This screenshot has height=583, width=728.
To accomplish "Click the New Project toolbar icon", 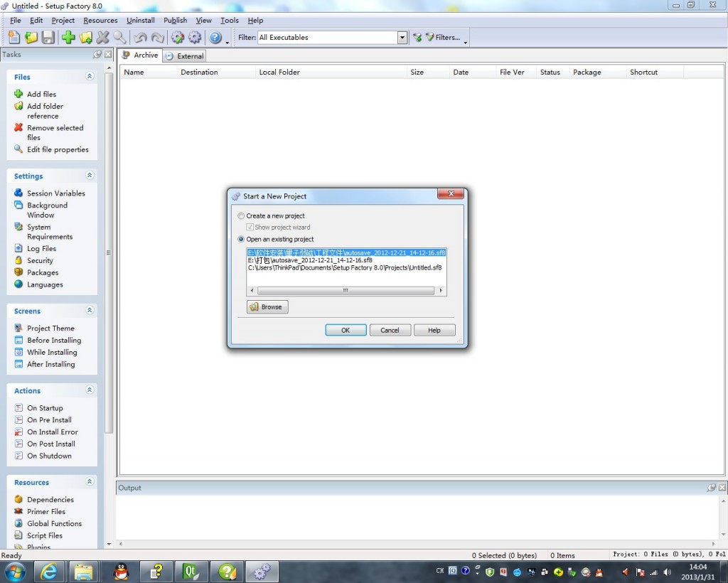I will click(14, 37).
